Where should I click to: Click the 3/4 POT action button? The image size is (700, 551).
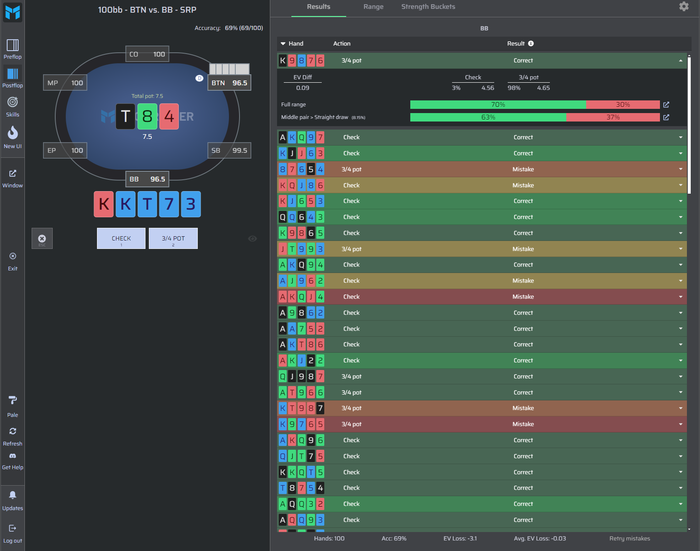(173, 238)
